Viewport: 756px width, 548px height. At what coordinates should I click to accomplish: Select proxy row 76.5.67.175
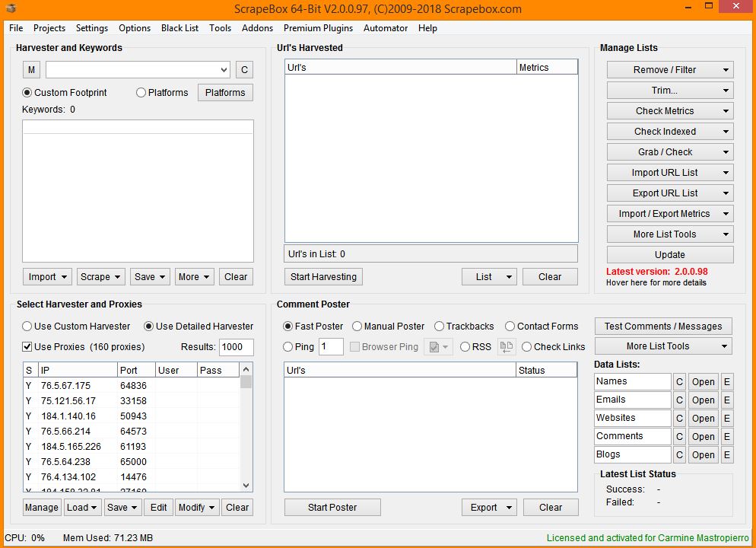[131, 386]
